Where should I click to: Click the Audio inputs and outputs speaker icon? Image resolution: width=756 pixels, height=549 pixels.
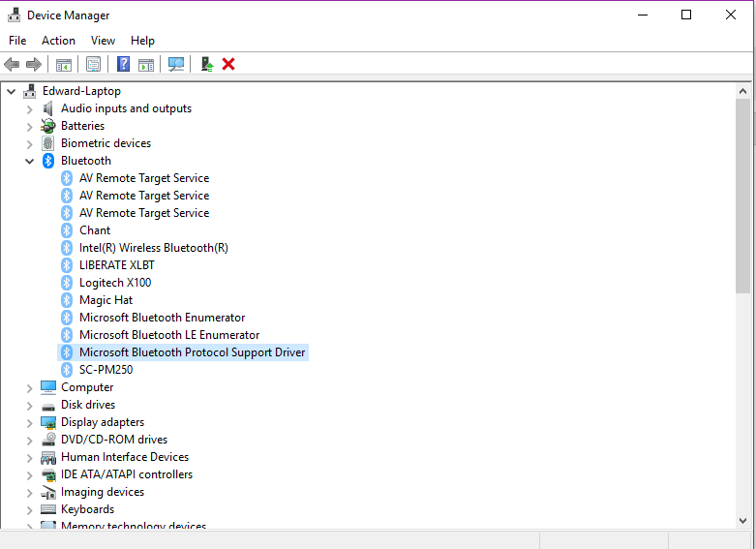pyautogui.click(x=47, y=108)
